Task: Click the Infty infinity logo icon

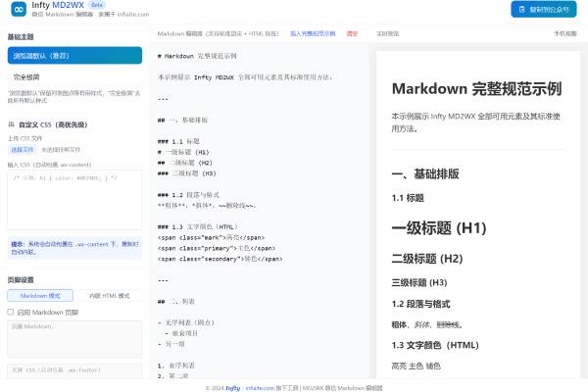Action: click(x=19, y=10)
